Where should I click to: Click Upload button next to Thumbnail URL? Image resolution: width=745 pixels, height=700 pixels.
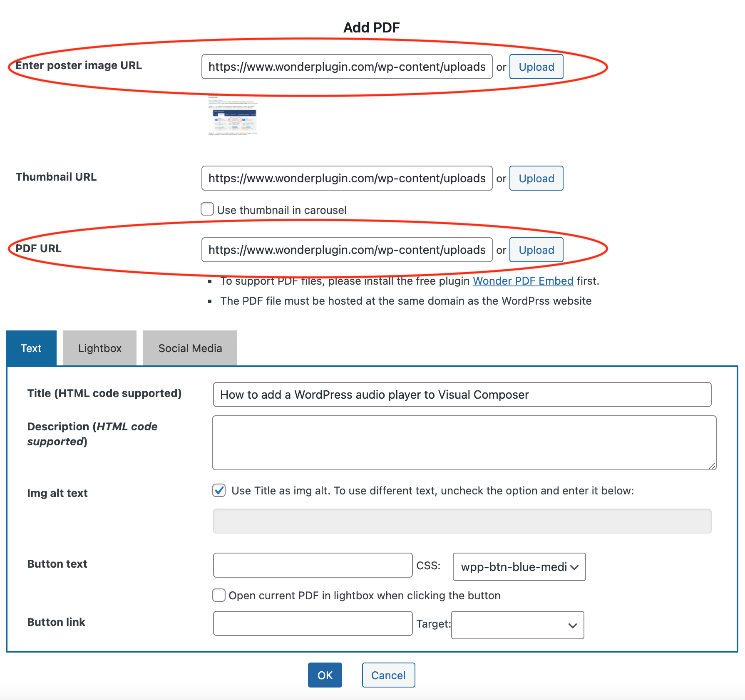pyautogui.click(x=536, y=179)
